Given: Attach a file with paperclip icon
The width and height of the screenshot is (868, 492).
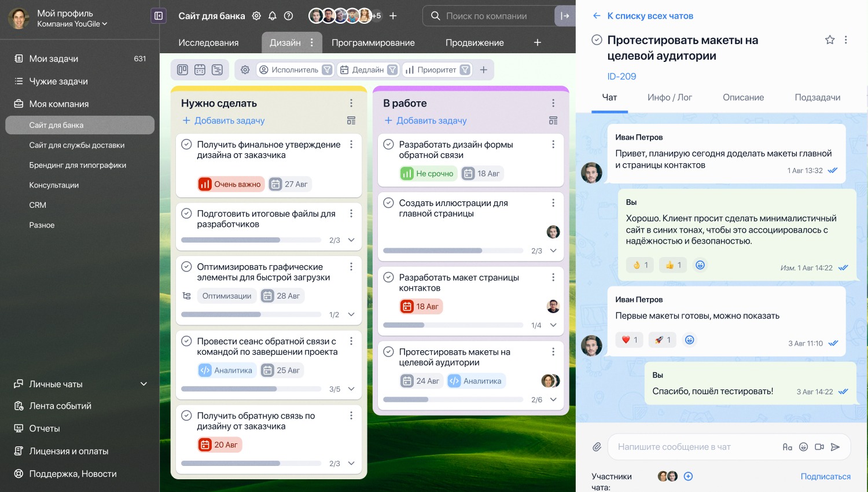Looking at the screenshot, I should pyautogui.click(x=597, y=447).
